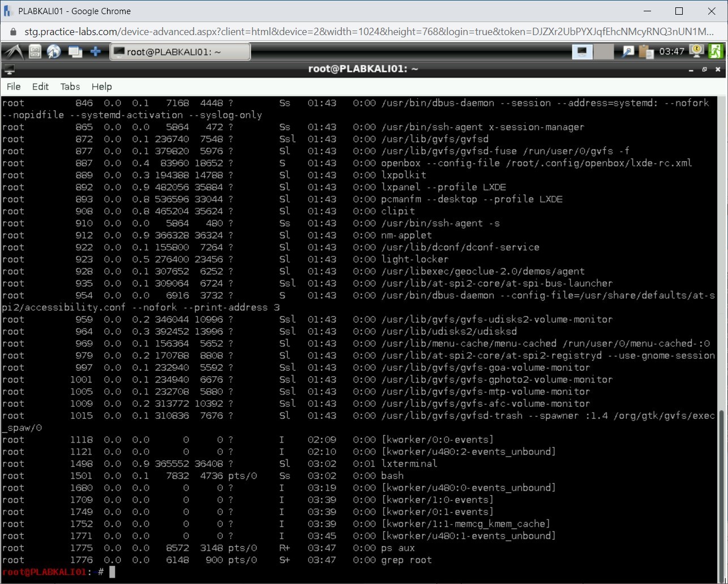
Task: Click the panel clock showing 03:47
Action: pyautogui.click(x=671, y=52)
